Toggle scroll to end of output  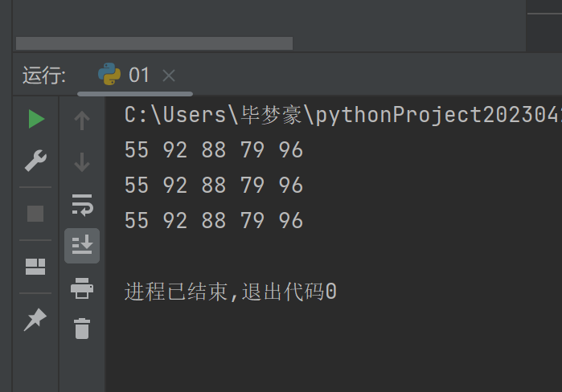[x=82, y=245]
